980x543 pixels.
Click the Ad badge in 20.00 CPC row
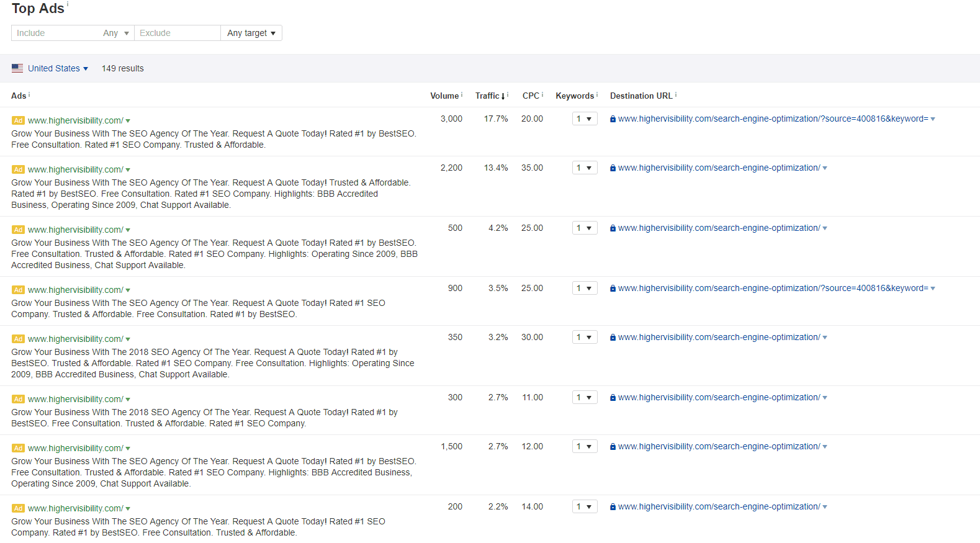coord(18,120)
